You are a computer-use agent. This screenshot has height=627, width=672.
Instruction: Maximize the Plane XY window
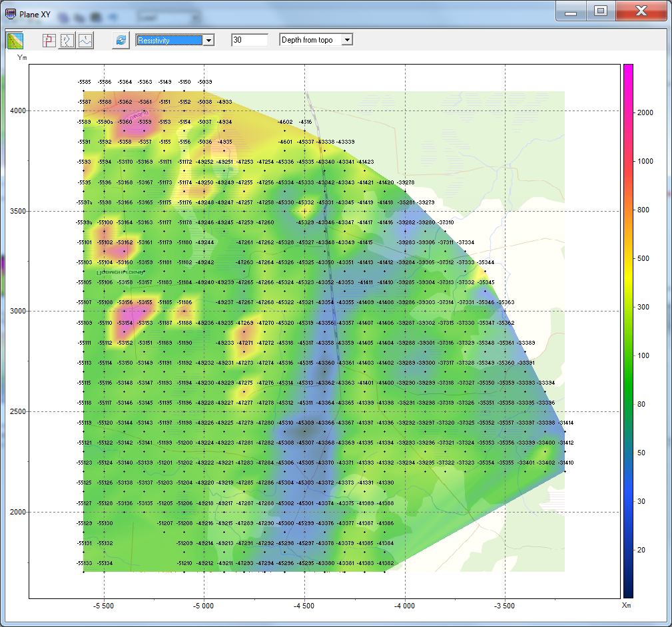[601, 11]
